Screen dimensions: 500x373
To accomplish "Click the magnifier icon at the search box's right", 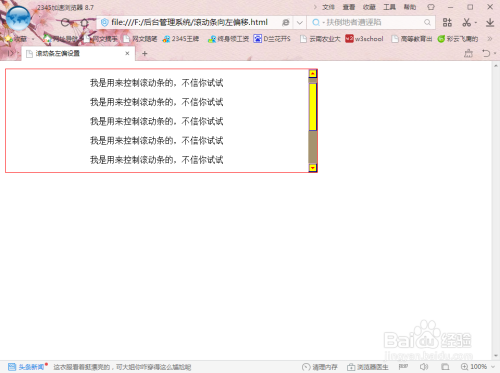I will click(x=427, y=22).
